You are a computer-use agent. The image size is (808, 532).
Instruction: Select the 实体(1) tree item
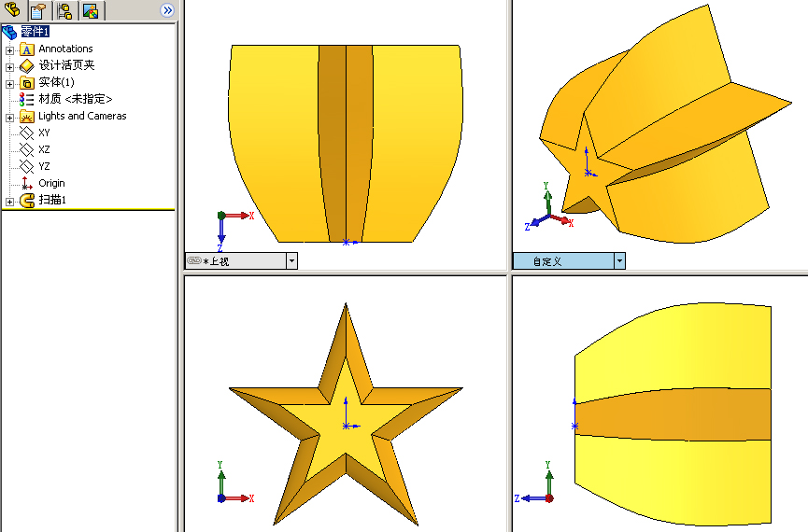[56, 82]
